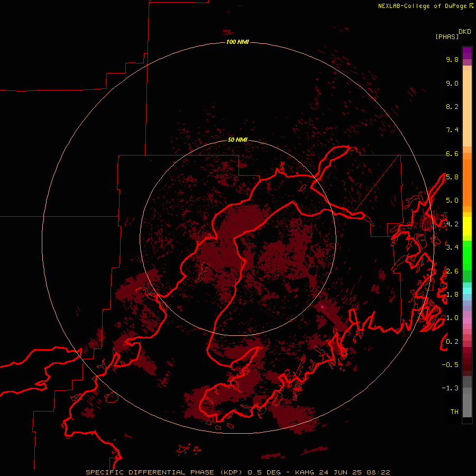Screen dimensions: 476x476
Task: Click the bright pink KDP pixel southeast of radar
Action: pyautogui.click(x=323, y=307)
